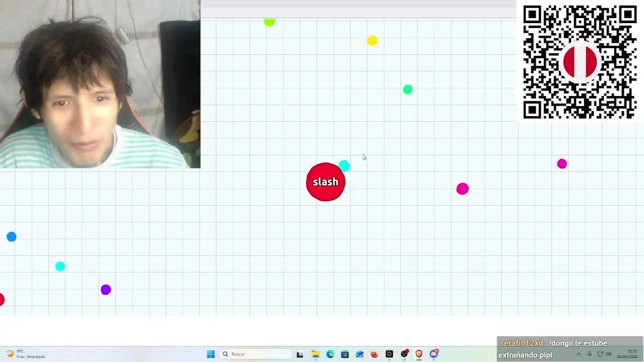The image size is (644, 362).
Task: Click the microphone tray icon
Action: point(590,354)
